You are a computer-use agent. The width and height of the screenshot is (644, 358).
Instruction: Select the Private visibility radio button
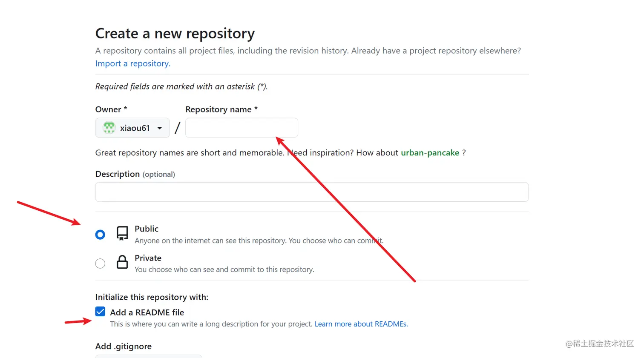coord(100,263)
